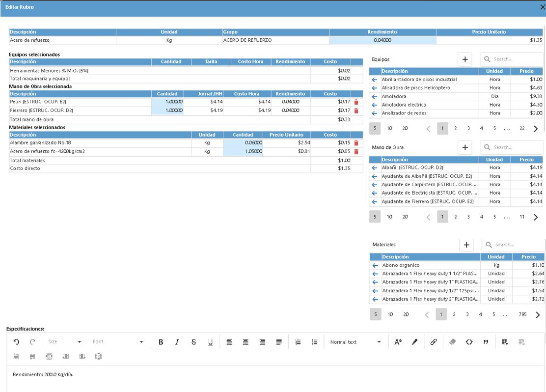
Task: Open the Font family dropdown
Action: [117, 342]
